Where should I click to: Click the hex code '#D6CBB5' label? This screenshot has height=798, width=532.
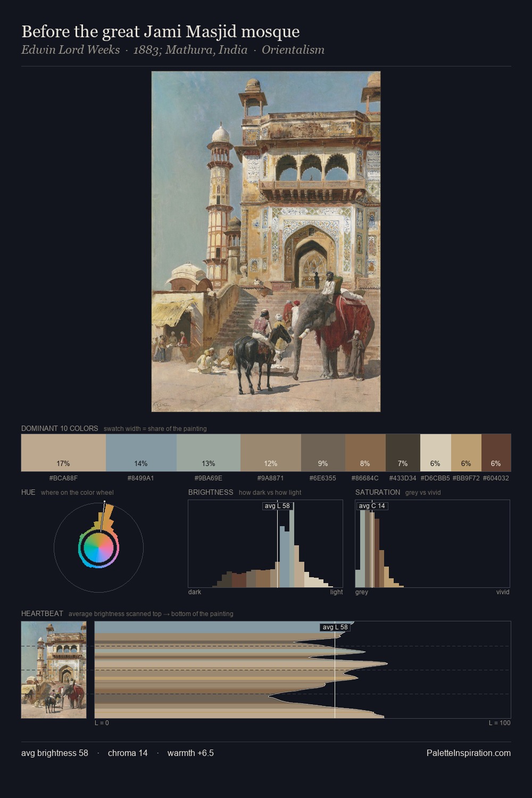(435, 478)
